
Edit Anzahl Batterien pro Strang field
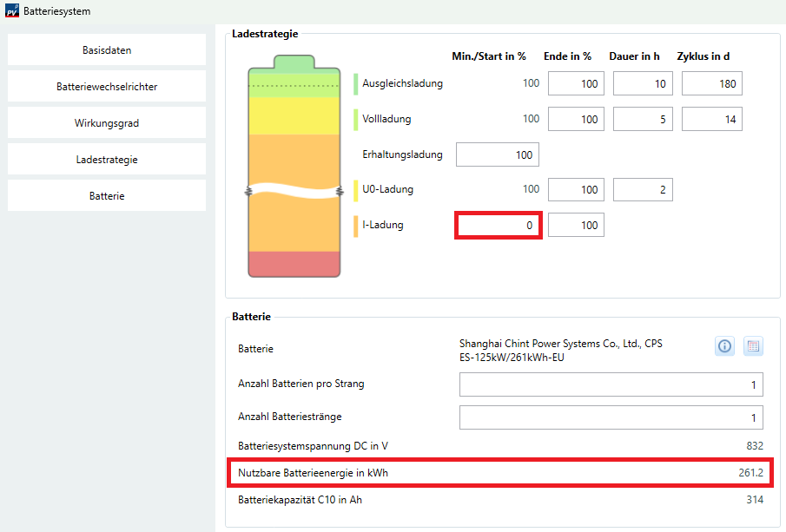[611, 385]
